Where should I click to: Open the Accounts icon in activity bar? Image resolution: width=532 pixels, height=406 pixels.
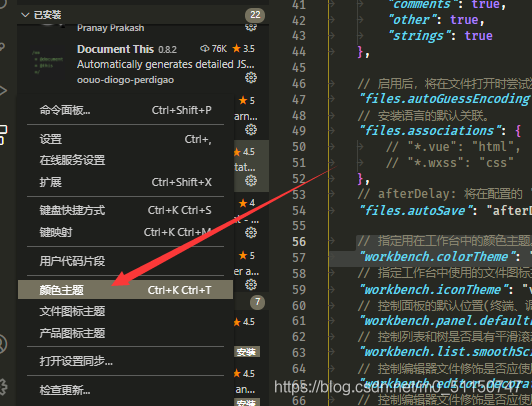(3, 344)
